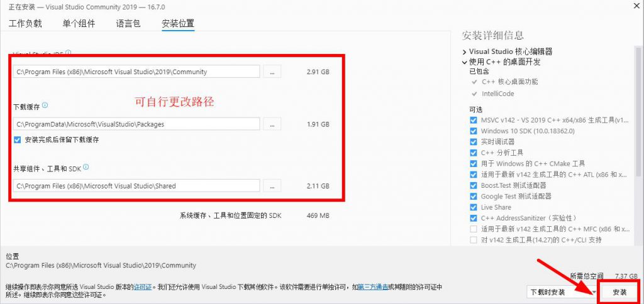Click the info icon beside Visual Studio IDE
Viewport: 644px width, 304px height.
point(68,53)
